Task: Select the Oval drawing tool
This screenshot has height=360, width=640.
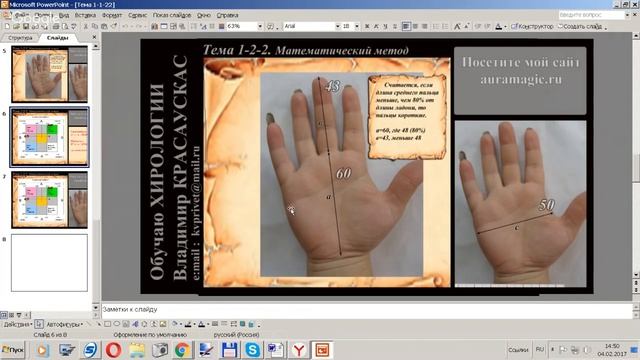Action: click(x=116, y=324)
